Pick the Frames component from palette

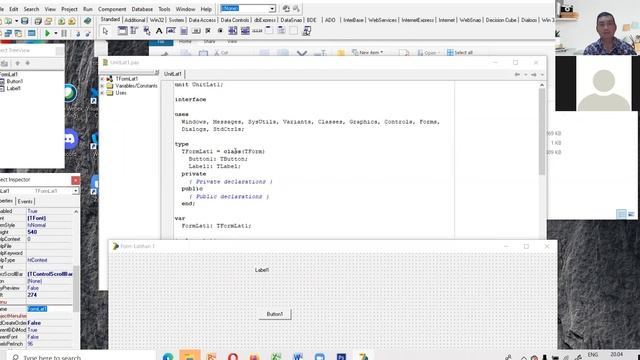point(122,31)
